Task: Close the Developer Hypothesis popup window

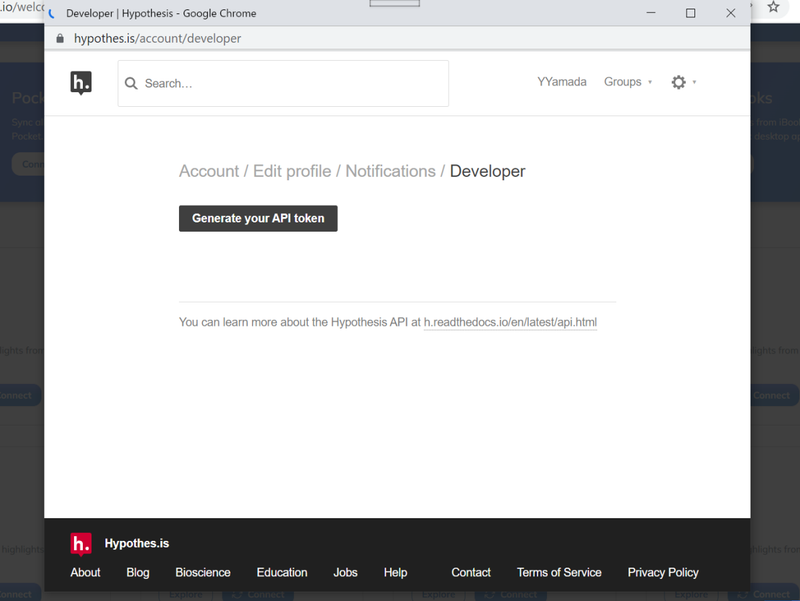Action: point(731,13)
